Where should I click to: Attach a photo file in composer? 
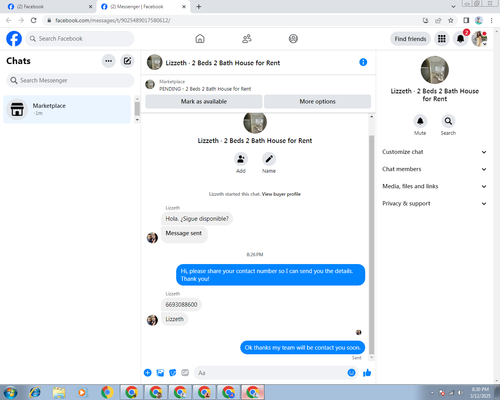coord(160,373)
